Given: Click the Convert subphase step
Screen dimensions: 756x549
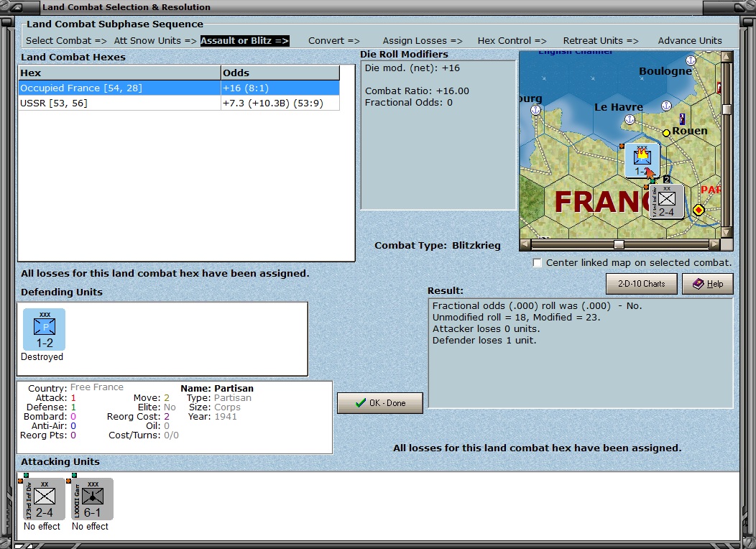Looking at the screenshot, I should pyautogui.click(x=334, y=40).
